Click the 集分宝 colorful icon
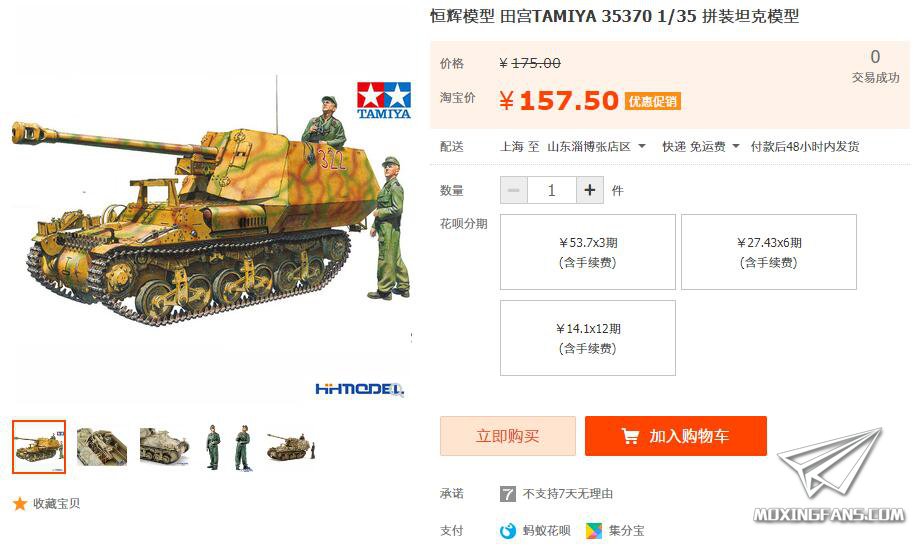The image size is (915, 550). tap(594, 531)
